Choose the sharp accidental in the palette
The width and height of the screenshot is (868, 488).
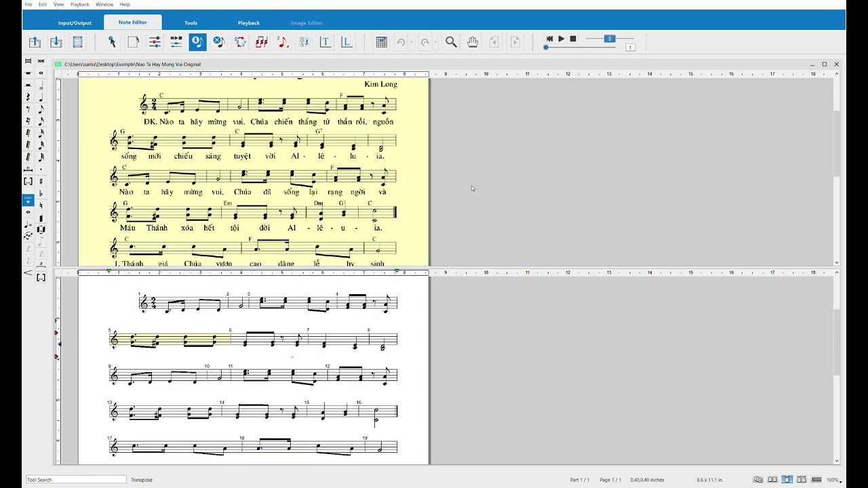point(41,182)
